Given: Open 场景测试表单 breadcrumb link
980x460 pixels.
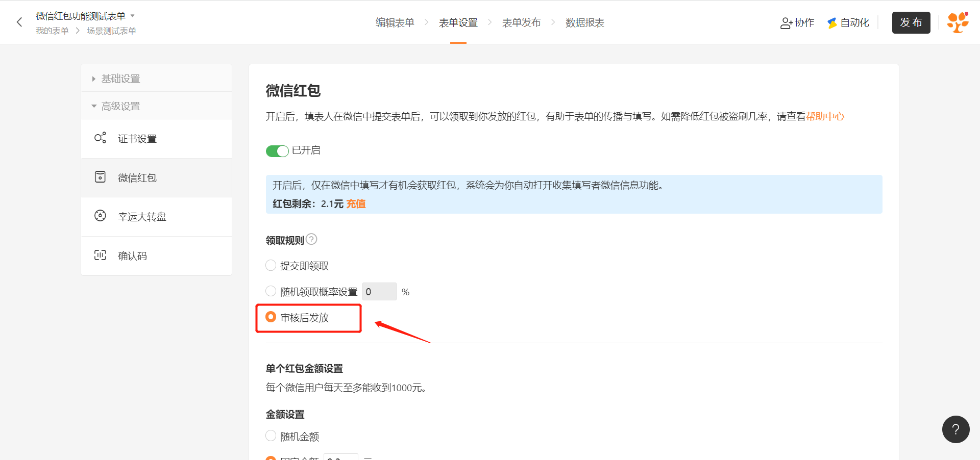Looking at the screenshot, I should 111,31.
